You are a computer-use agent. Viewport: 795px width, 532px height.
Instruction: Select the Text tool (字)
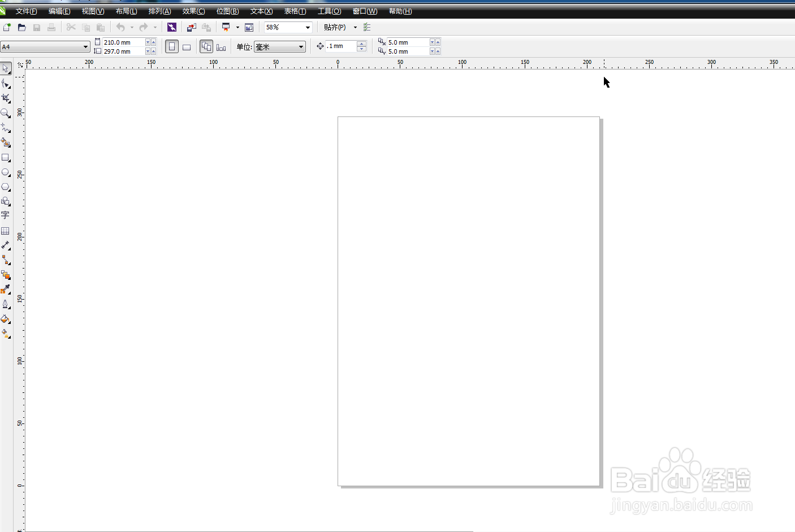[6, 215]
